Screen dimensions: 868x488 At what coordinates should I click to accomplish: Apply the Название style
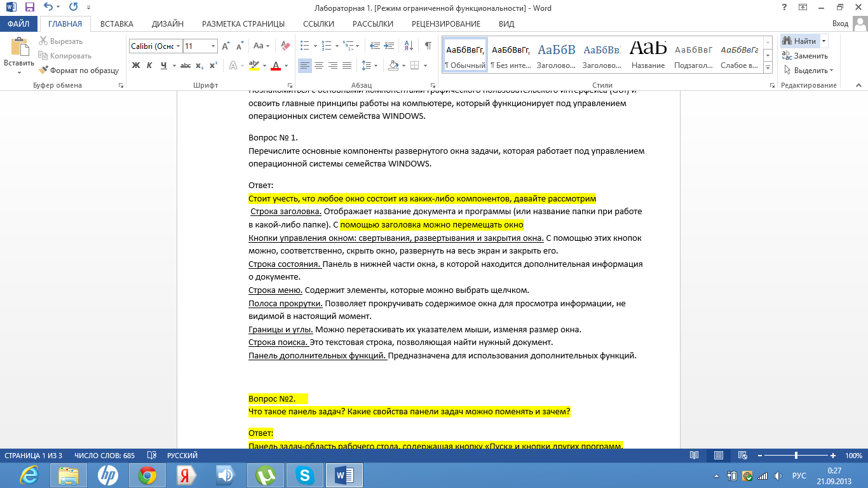pos(648,55)
